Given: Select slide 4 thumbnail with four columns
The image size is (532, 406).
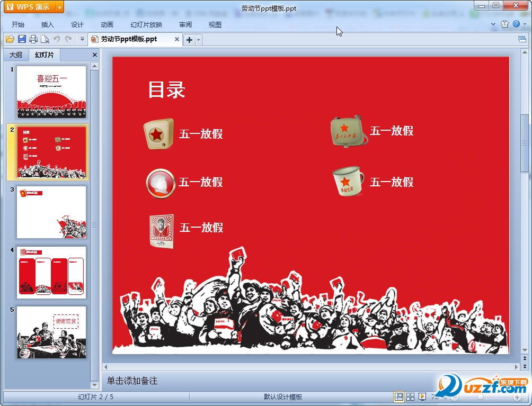Looking at the screenshot, I should pyautogui.click(x=51, y=273).
